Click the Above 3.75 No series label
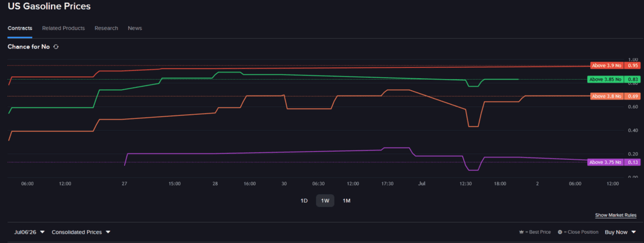Image resolution: width=644 pixels, height=243 pixels. 605,162
